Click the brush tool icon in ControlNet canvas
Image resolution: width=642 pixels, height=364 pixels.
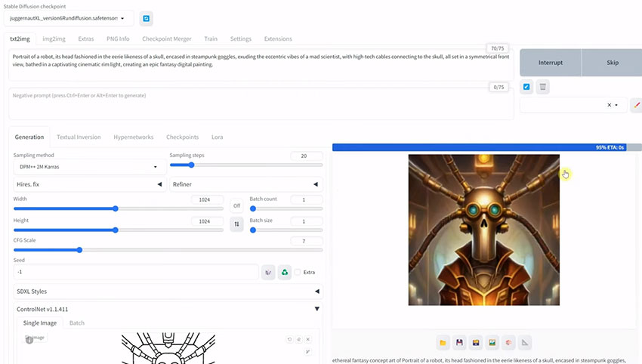[308, 352]
